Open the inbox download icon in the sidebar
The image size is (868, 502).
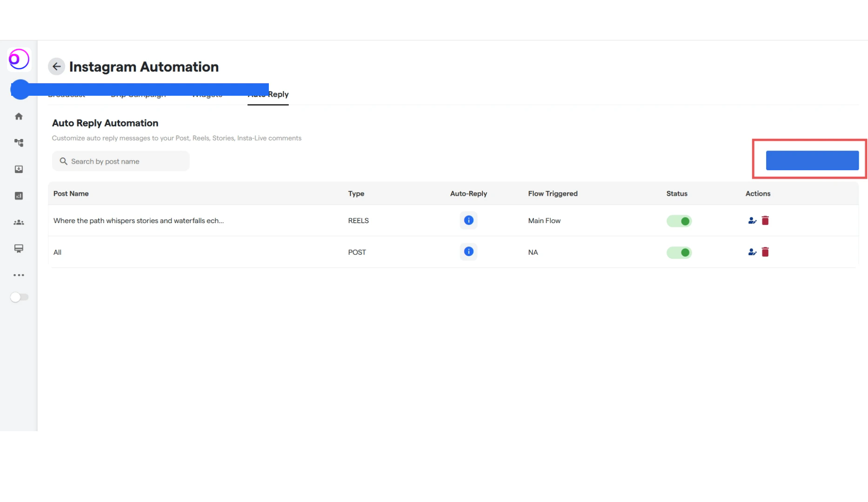19,169
